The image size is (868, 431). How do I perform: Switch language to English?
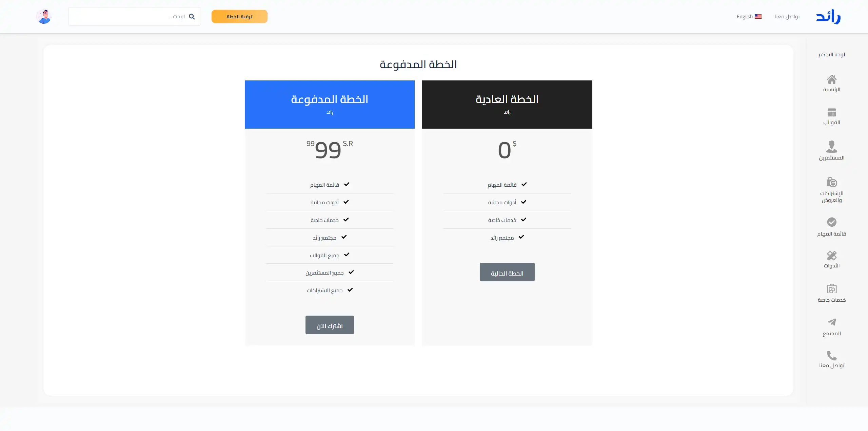(x=749, y=17)
